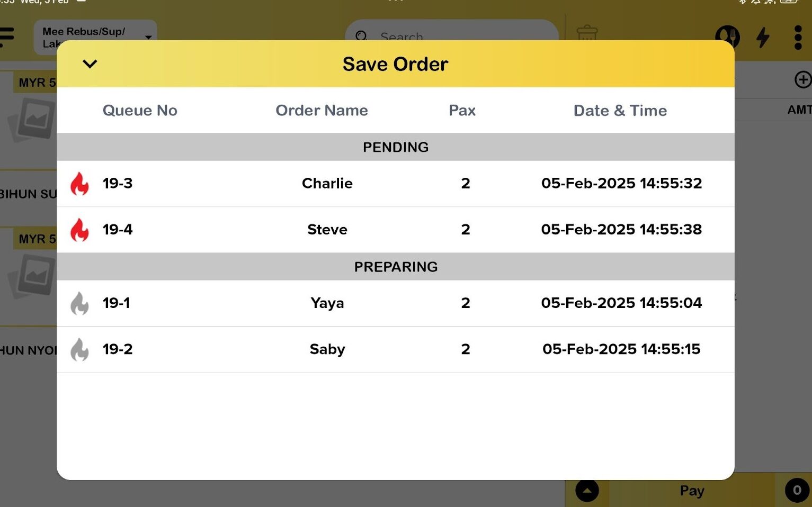812x507 pixels.
Task: Click the grey flame icon for order 19-1
Action: 79,303
